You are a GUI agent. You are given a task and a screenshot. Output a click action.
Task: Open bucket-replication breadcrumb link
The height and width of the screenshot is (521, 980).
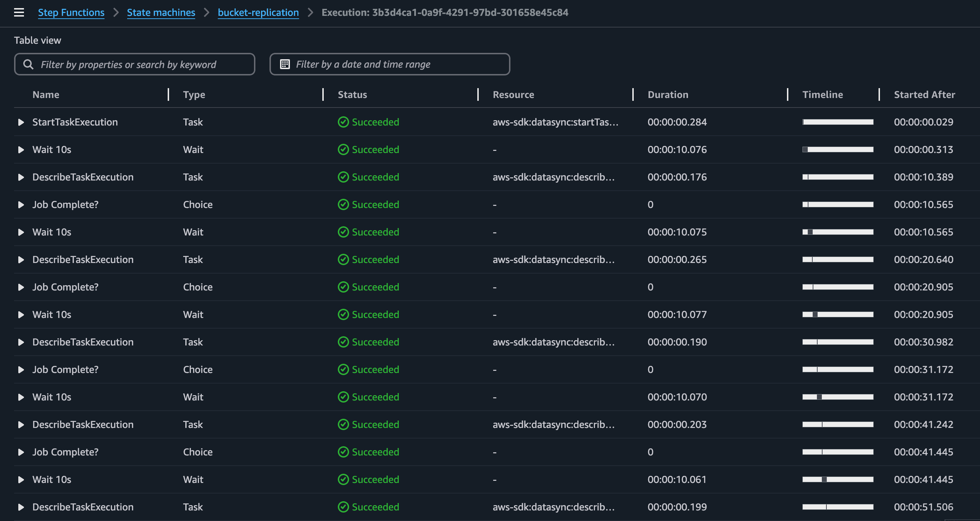[x=258, y=13]
